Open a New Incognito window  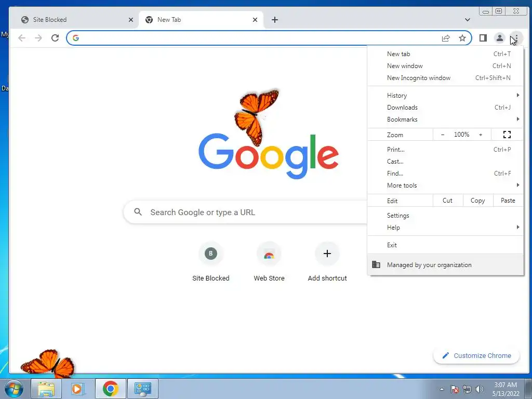[x=445, y=78]
